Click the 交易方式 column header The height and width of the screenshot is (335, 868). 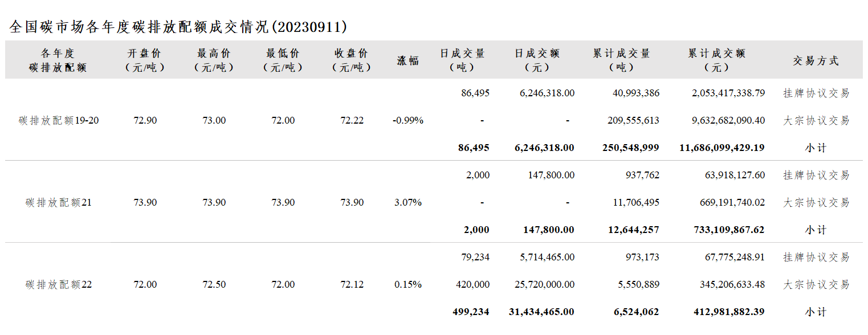pyautogui.click(x=816, y=61)
